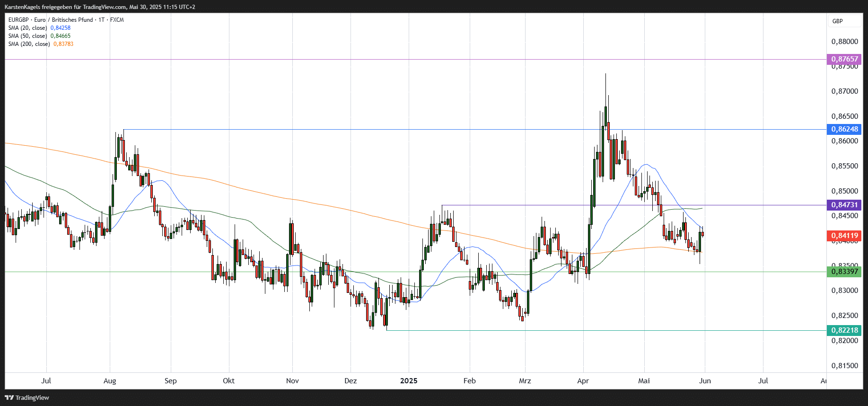Click the 0,82000 price axis tick
Viewport: 868px width, 406px height.
pos(844,341)
